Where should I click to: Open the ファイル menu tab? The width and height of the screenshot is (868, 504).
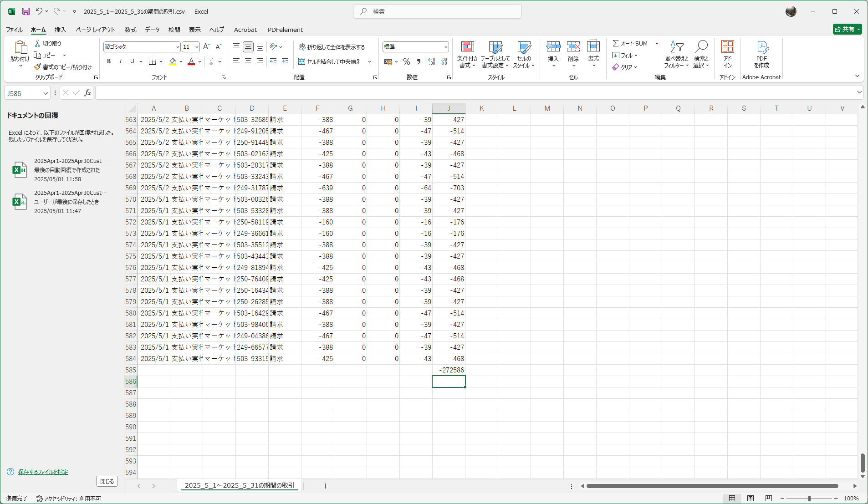(x=14, y=30)
